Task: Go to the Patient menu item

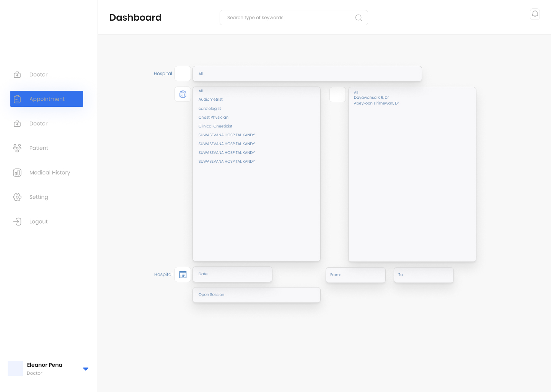Action: click(39, 148)
